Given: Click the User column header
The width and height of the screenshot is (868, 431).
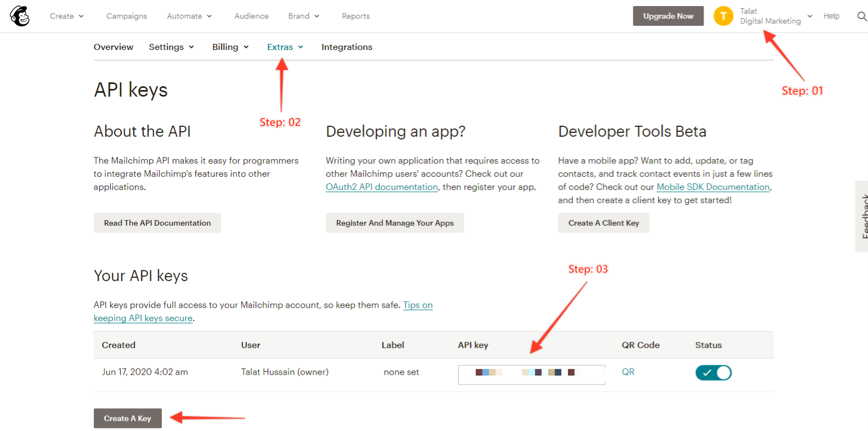Looking at the screenshot, I should point(251,345).
